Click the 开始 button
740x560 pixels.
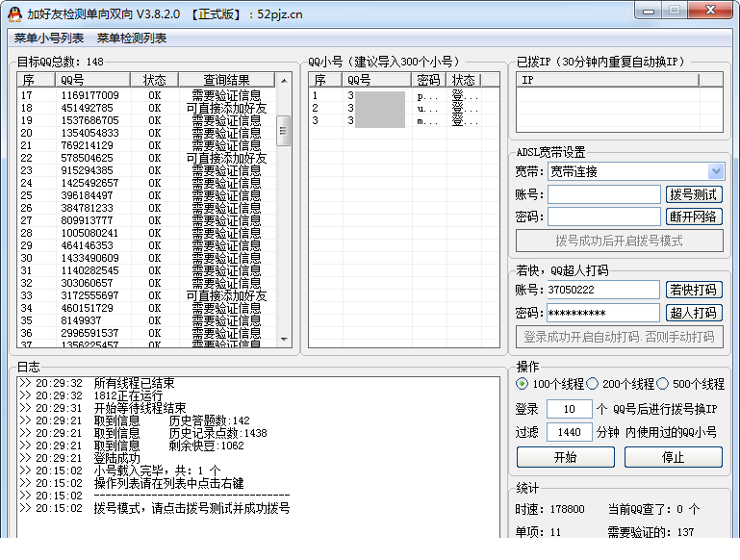click(x=566, y=457)
